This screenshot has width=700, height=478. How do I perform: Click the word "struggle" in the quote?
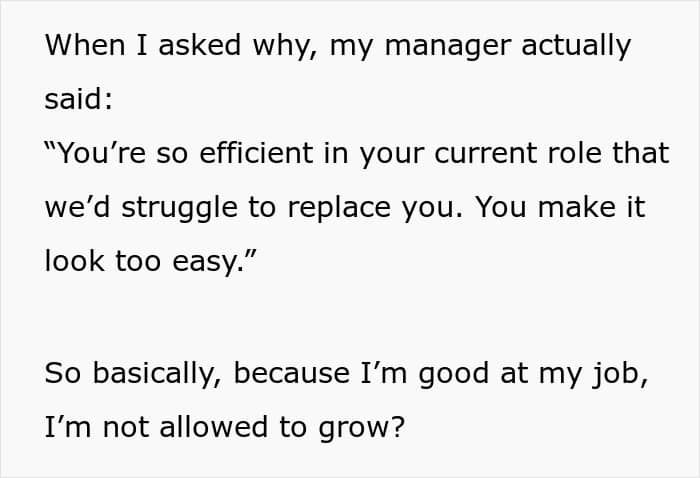179,208
